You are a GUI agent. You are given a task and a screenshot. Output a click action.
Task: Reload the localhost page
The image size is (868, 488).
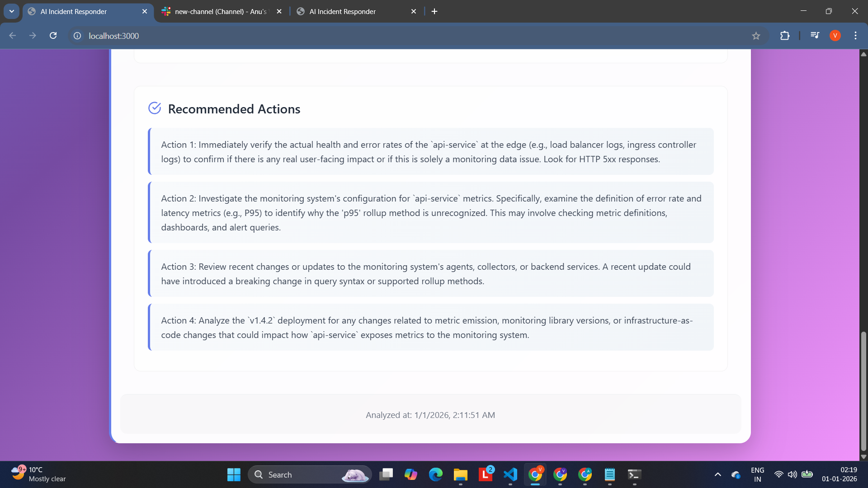pyautogui.click(x=53, y=36)
